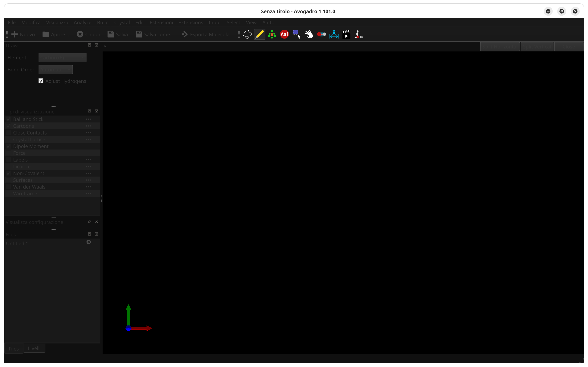Select the blue Measure tool
Viewport: 588px width, 367px height.
tap(334, 34)
